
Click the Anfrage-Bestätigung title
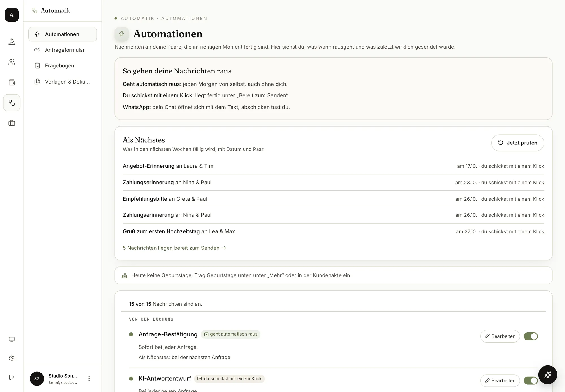(168, 334)
